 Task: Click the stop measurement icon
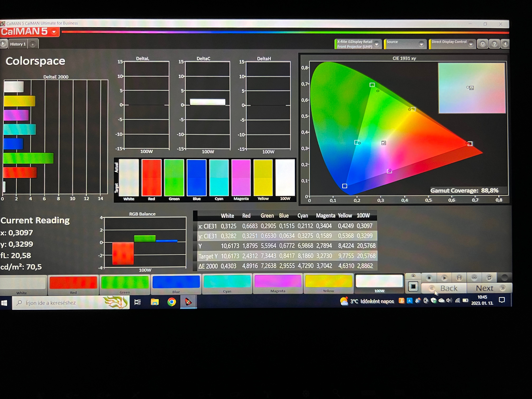tap(429, 278)
